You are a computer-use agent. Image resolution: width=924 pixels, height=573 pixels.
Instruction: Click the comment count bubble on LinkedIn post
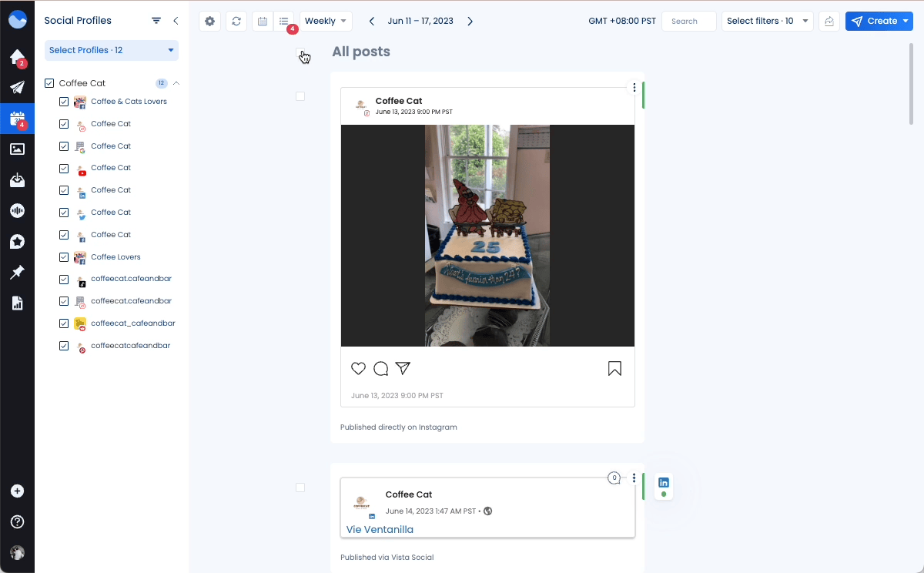(614, 477)
